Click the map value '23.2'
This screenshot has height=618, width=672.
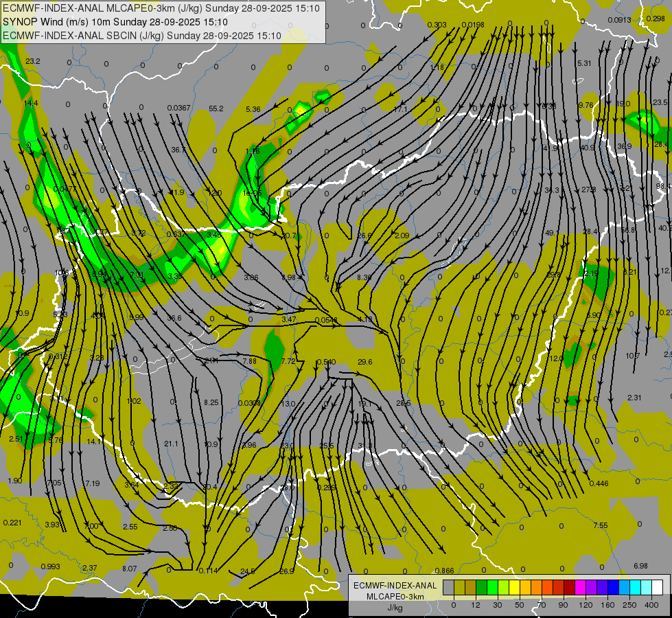(32, 61)
